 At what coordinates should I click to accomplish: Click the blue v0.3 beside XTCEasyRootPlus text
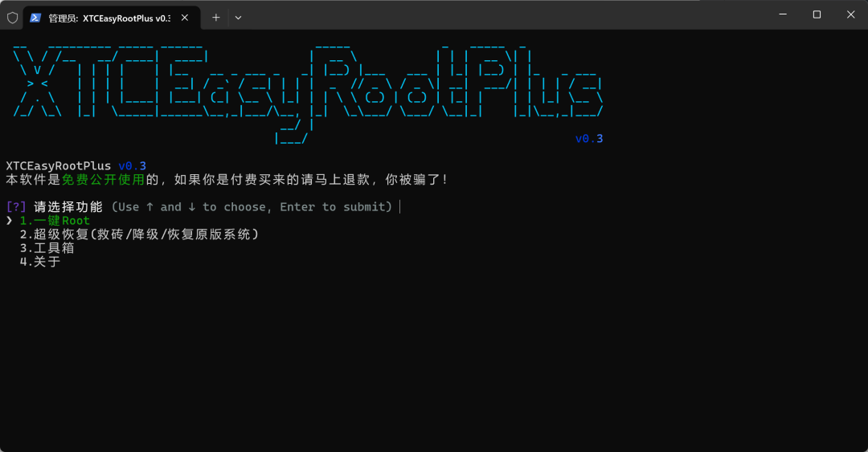point(133,166)
